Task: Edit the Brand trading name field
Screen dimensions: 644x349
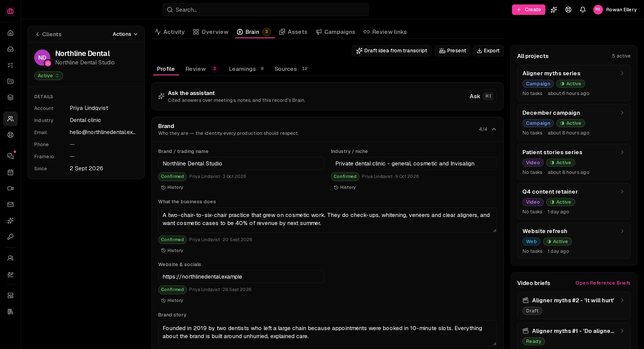Action: pyautogui.click(x=241, y=163)
